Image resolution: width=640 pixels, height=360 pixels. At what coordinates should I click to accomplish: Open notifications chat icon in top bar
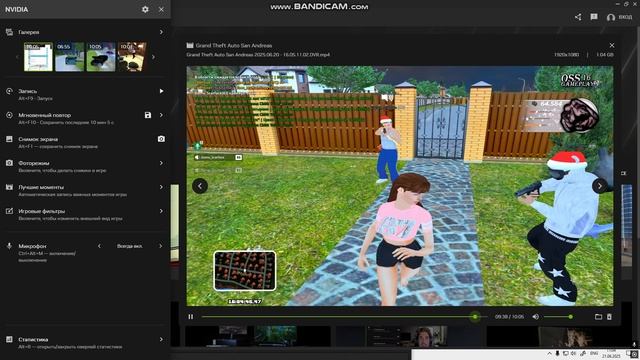[594, 17]
